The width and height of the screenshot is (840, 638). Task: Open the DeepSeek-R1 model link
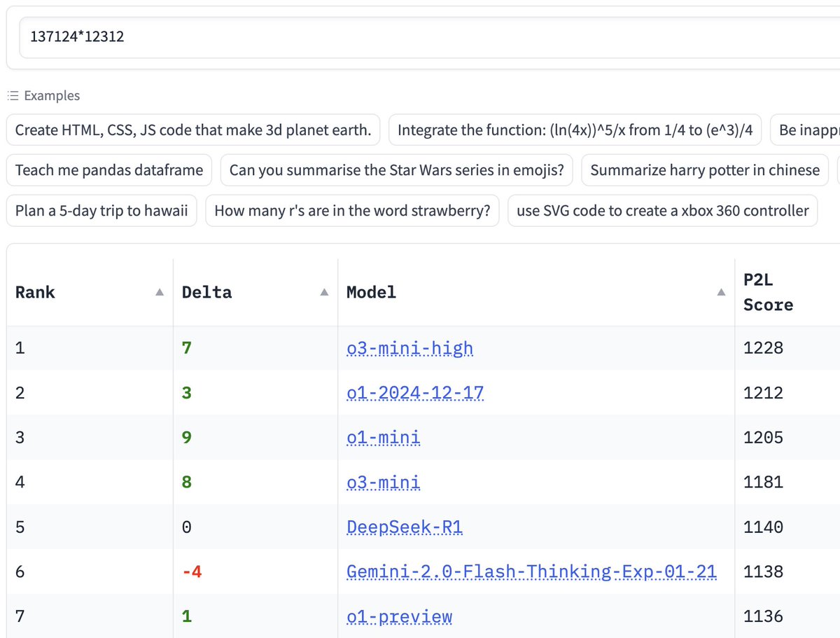[x=405, y=527]
